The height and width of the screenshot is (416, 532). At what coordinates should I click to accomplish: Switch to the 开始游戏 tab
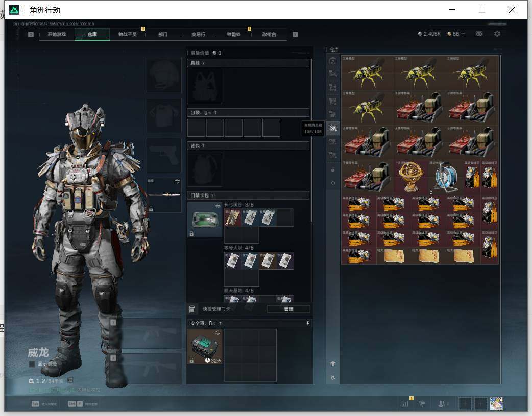pos(57,34)
